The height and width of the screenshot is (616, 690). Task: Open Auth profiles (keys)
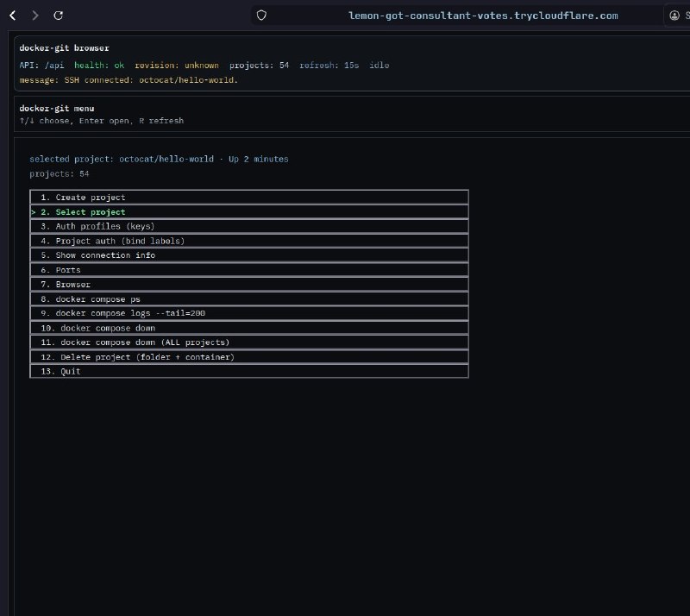[249, 226]
